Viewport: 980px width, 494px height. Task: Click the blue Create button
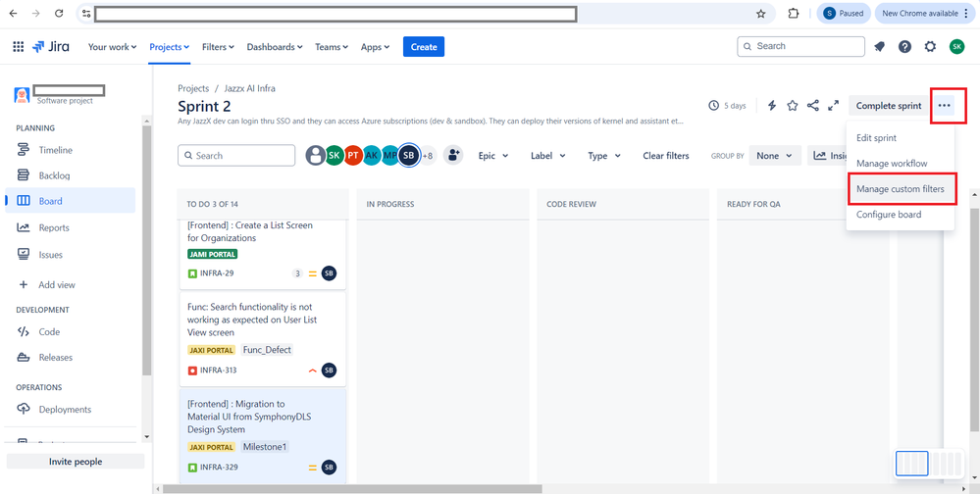coord(424,47)
